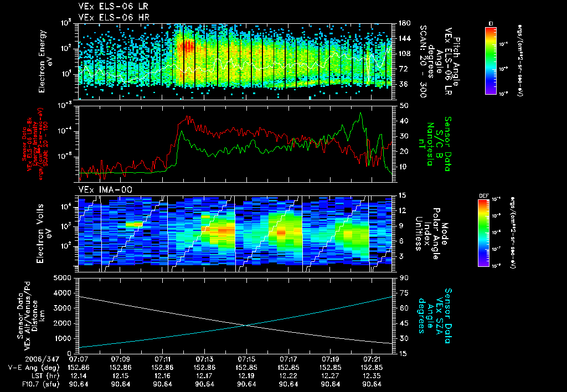Click the DEF color scale bar
567x392 pixels.
point(484,233)
